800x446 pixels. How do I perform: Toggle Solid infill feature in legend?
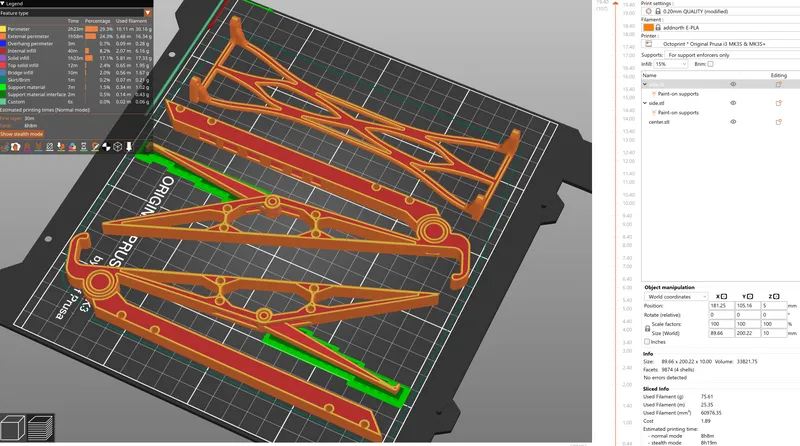click(x=76, y=58)
